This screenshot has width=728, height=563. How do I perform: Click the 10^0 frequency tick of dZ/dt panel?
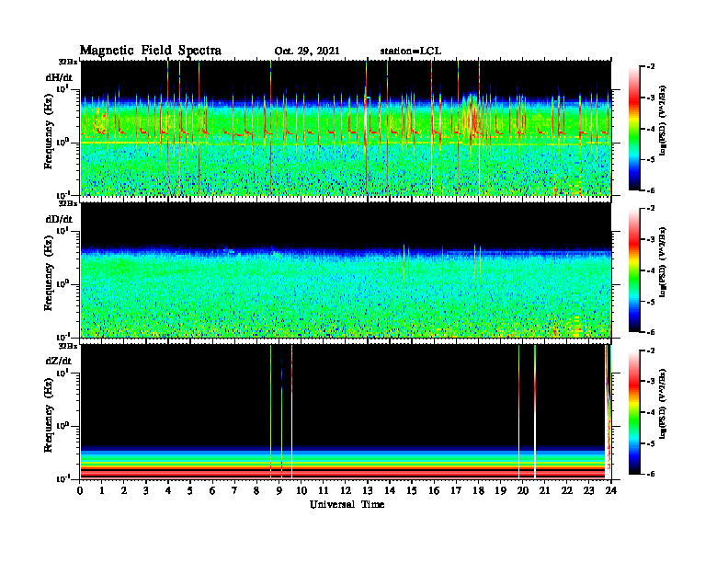click(x=63, y=426)
